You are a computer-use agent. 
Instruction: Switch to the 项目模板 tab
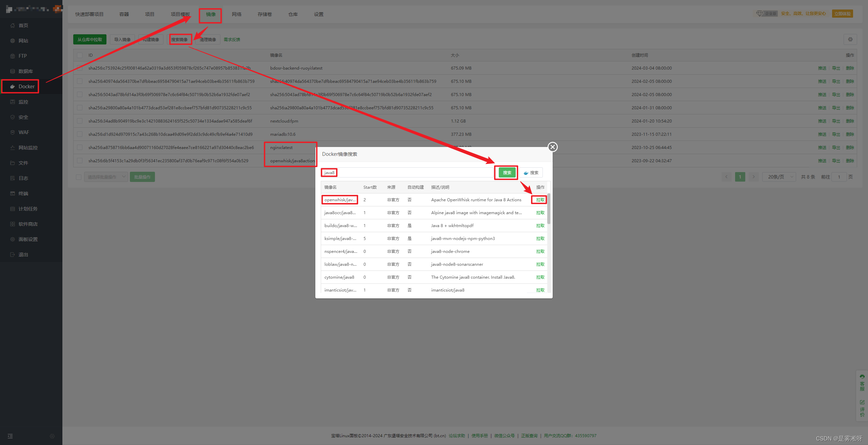click(180, 14)
